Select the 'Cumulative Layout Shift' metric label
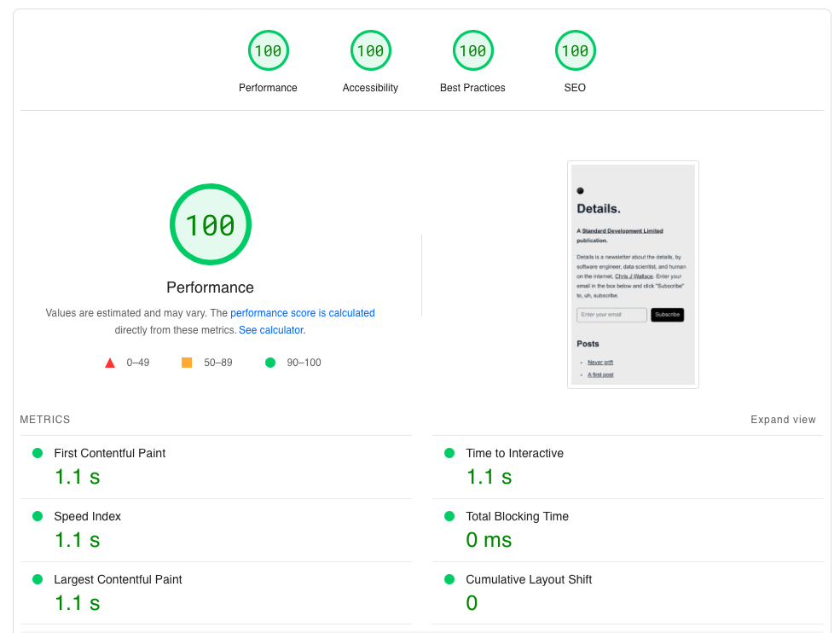 pyautogui.click(x=529, y=579)
